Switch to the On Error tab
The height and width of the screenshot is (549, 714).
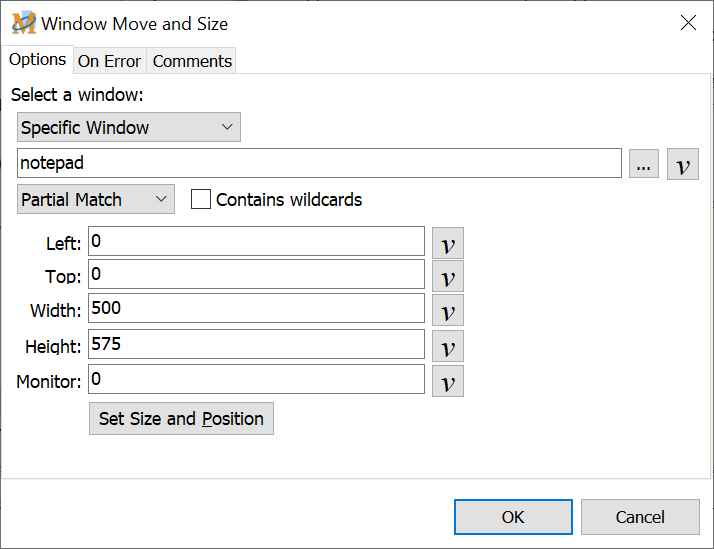point(109,61)
